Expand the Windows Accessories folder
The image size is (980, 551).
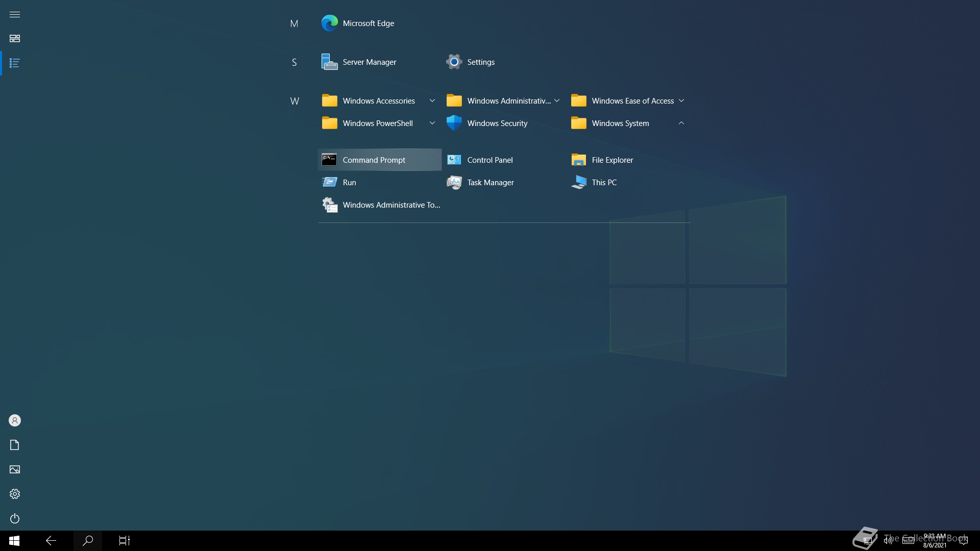378,101
